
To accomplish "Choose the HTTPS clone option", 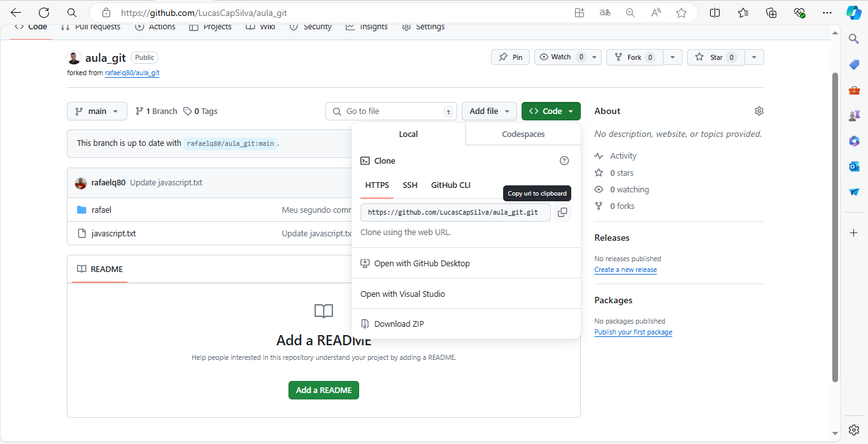I will coord(377,185).
